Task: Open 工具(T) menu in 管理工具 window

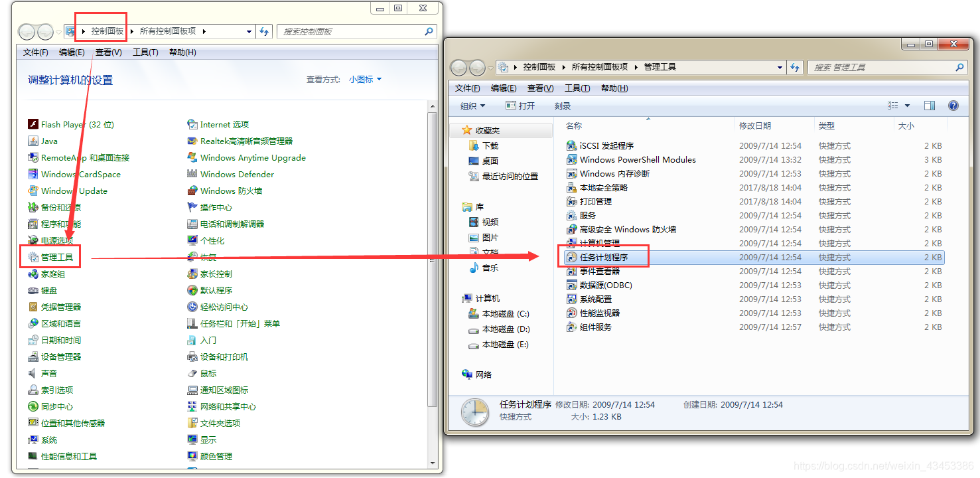Action: (577, 88)
